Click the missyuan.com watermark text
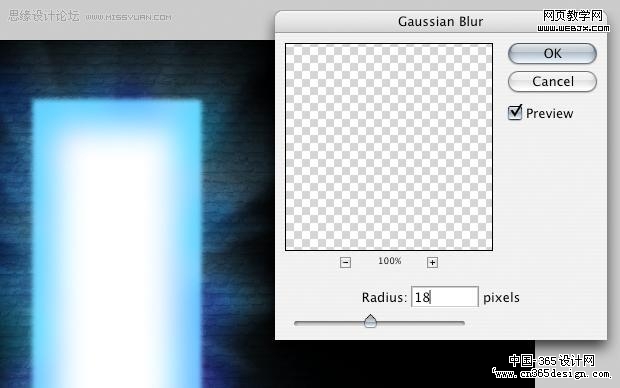Screen dimensions: 620x388 (129, 17)
